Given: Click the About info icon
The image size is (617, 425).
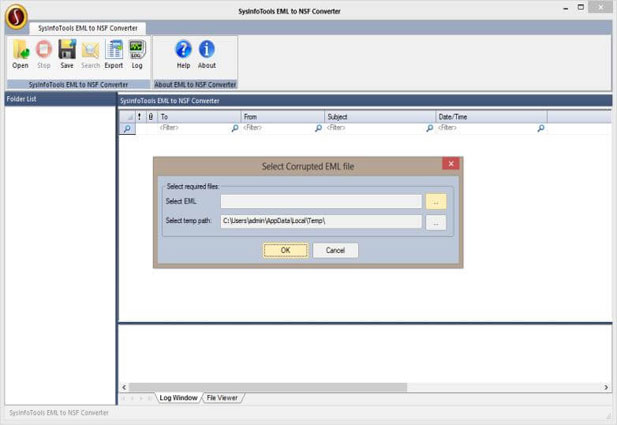Looking at the screenshot, I should 207,54.
